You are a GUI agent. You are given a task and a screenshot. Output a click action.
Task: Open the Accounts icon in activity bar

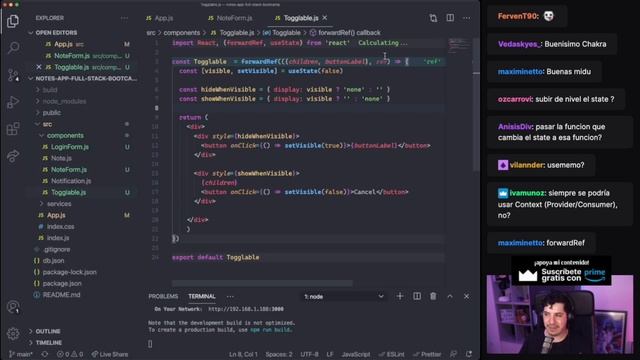(13, 307)
